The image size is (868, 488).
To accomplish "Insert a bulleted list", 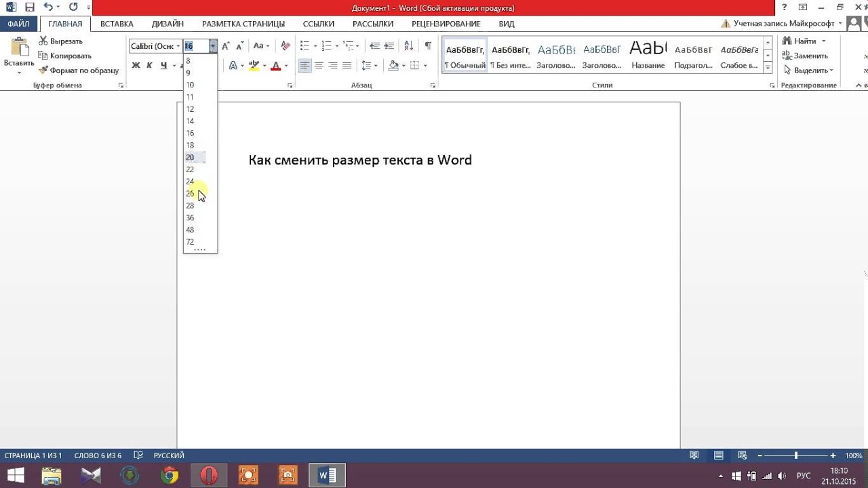I will point(304,46).
